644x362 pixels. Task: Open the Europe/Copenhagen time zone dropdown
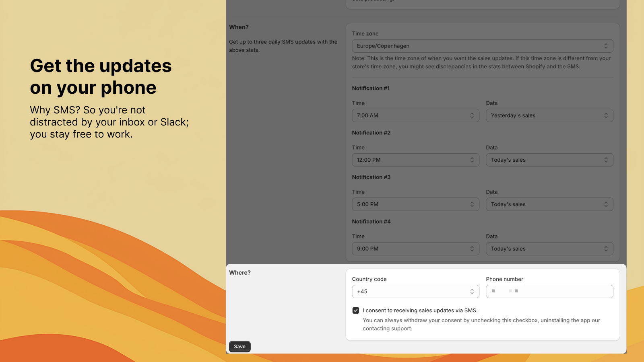coord(482,46)
